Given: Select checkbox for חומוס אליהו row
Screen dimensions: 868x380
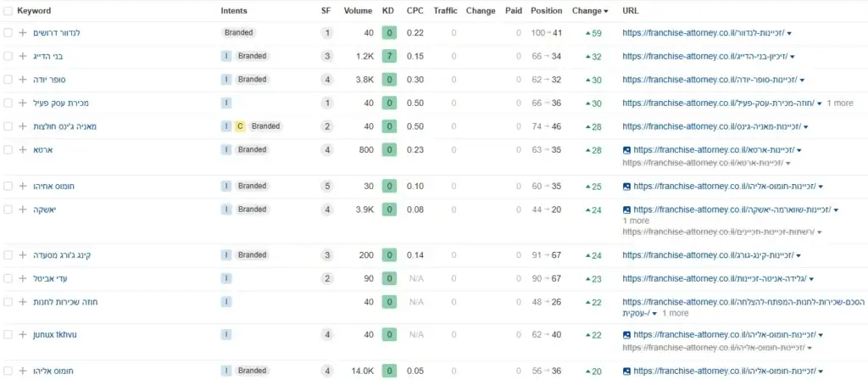Looking at the screenshot, I should point(8,372).
